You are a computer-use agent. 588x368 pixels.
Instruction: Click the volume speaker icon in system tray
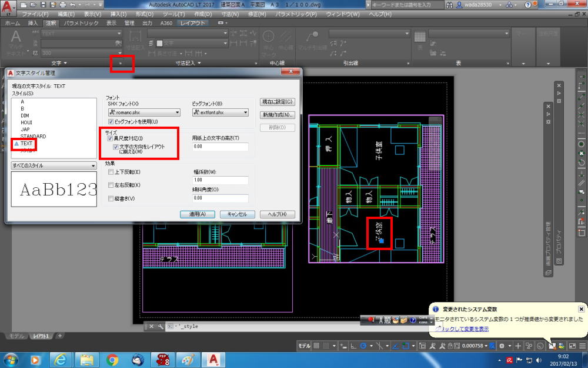point(539,360)
